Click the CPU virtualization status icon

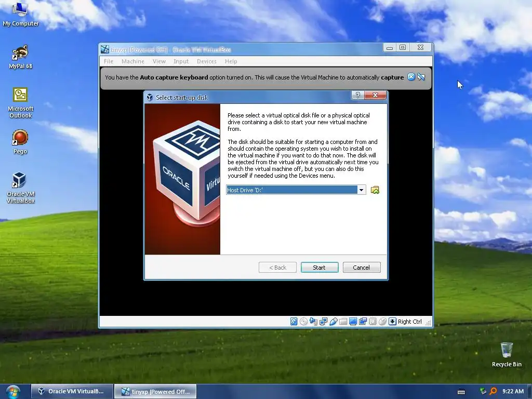373,321
